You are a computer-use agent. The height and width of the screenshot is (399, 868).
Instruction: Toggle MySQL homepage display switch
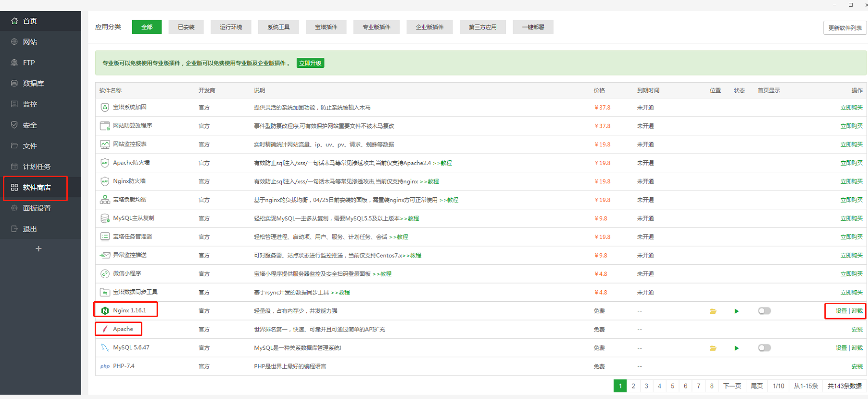pyautogui.click(x=765, y=348)
